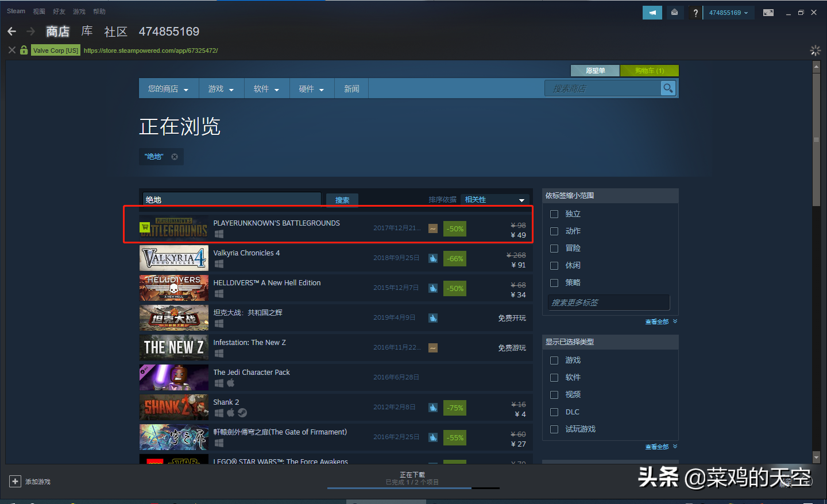Open the 新闻 store link
Image resolution: width=827 pixels, height=504 pixels.
pos(351,89)
